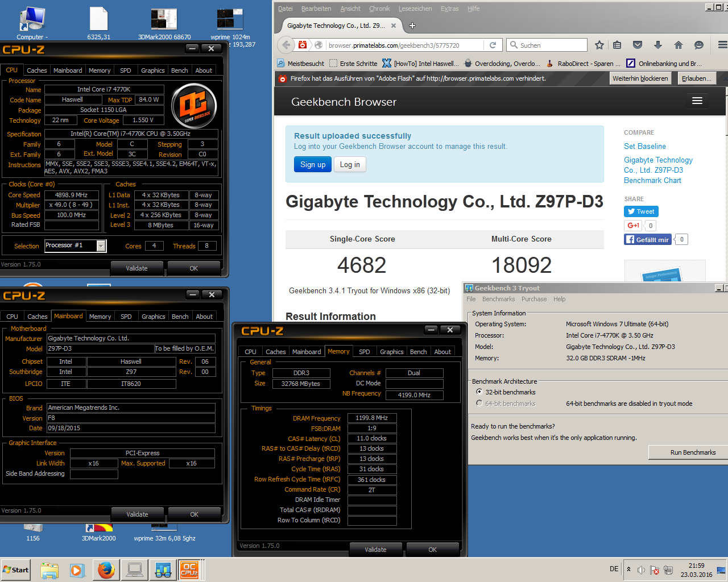The image size is (728, 582).
Task: Click the Start button
Action: coord(15,569)
